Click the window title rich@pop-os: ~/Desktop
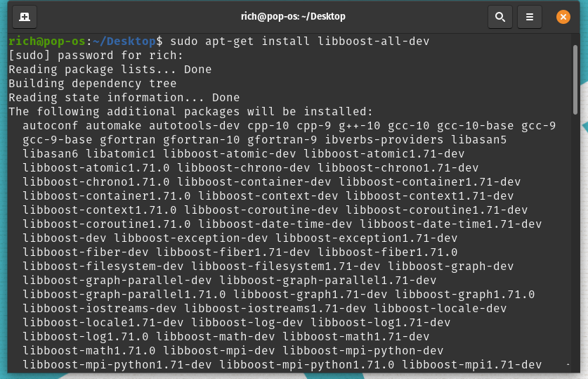This screenshot has width=588, height=379. click(288, 16)
